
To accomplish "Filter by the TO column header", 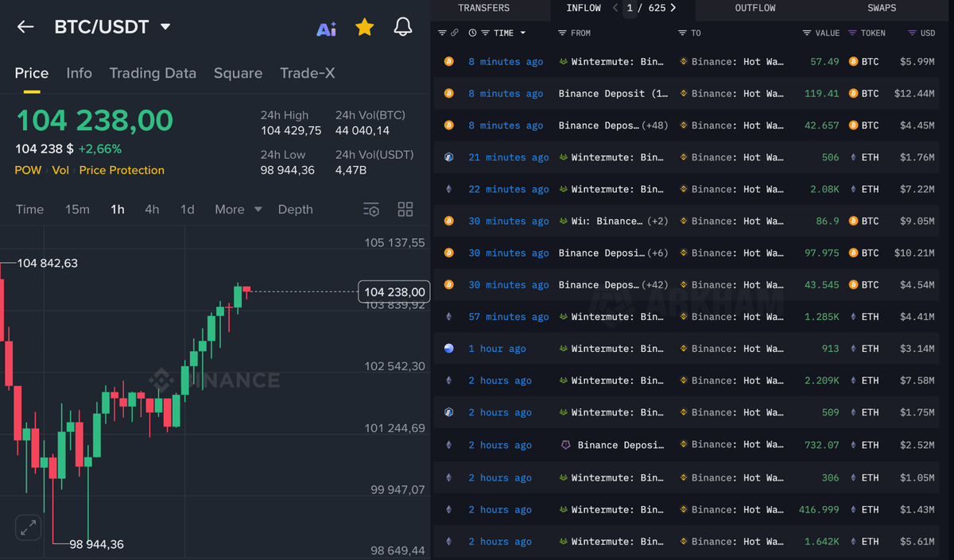I will click(689, 33).
